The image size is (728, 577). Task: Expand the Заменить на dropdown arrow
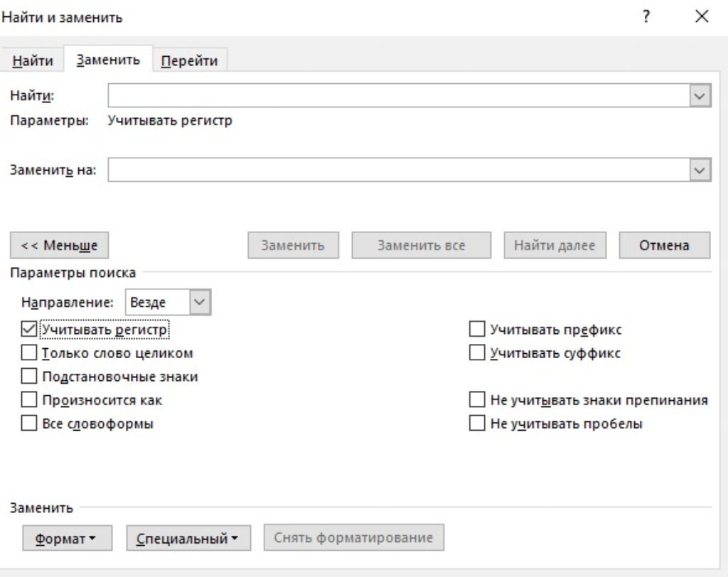[700, 170]
